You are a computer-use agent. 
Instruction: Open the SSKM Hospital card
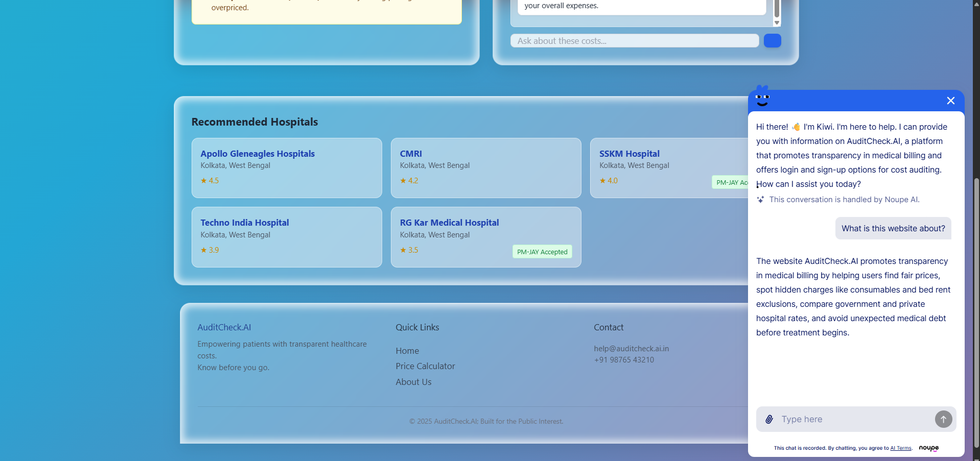coord(669,168)
